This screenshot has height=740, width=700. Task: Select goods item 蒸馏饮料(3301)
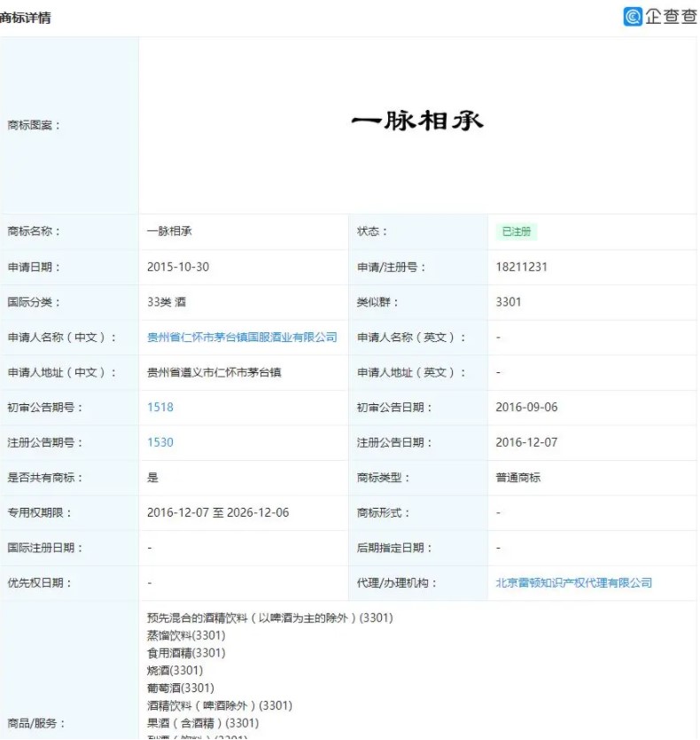click(186, 635)
